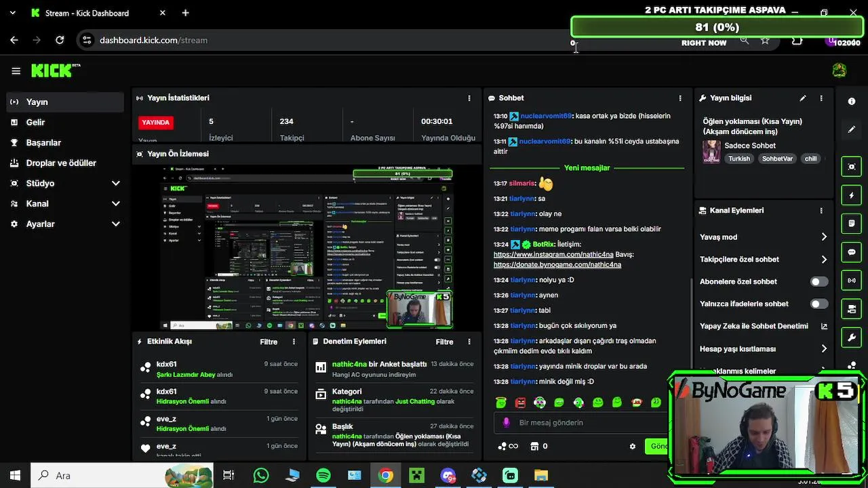The width and height of the screenshot is (868, 488).
Task: Open the profile avatar menu
Action: 840,70
